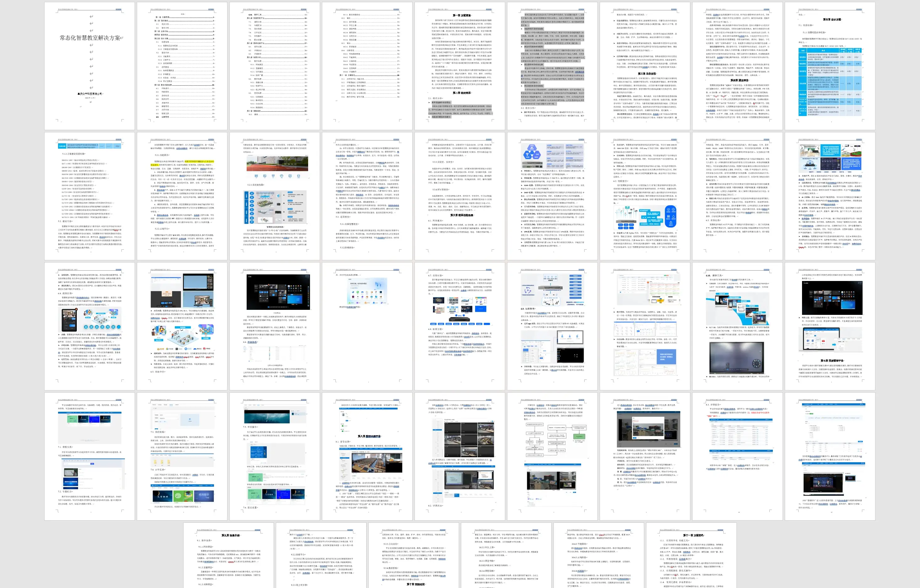Click the 第八章 教研巡课平台 heading

[x=369, y=436]
